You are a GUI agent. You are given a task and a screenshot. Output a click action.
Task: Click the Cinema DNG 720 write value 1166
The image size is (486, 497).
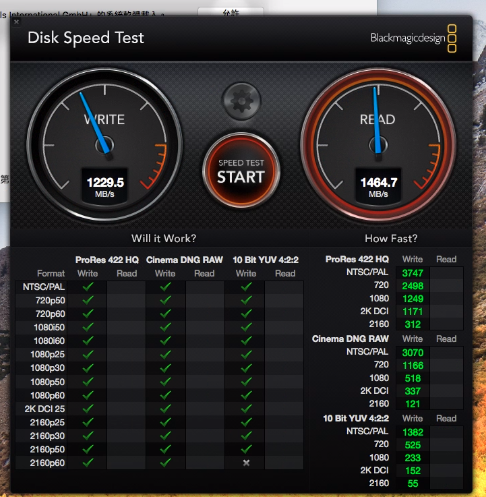pyautogui.click(x=413, y=365)
